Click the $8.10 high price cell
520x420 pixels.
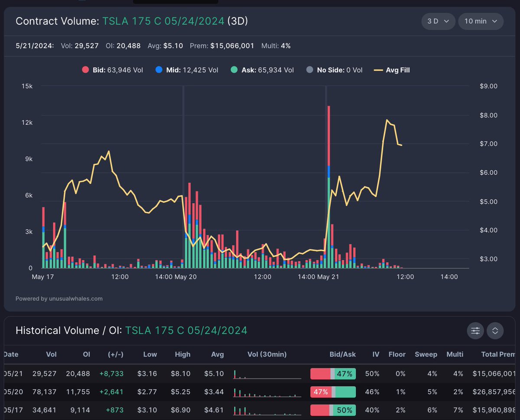coord(182,374)
